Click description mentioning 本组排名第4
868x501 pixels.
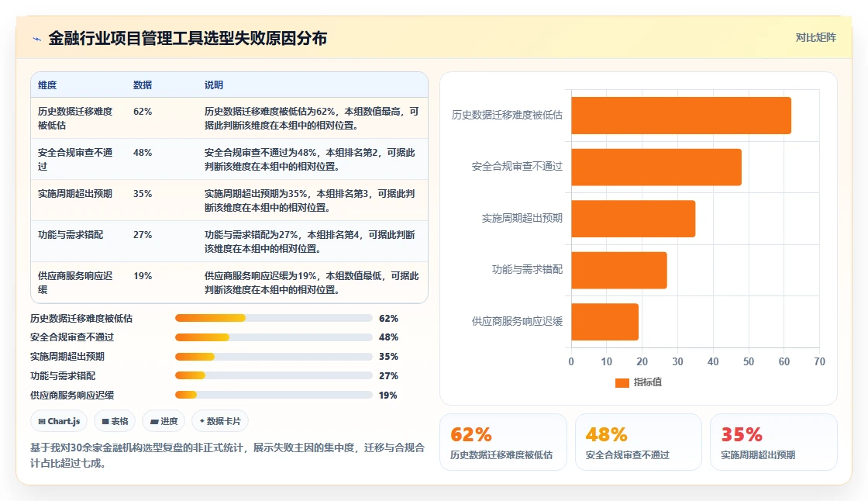tap(309, 241)
